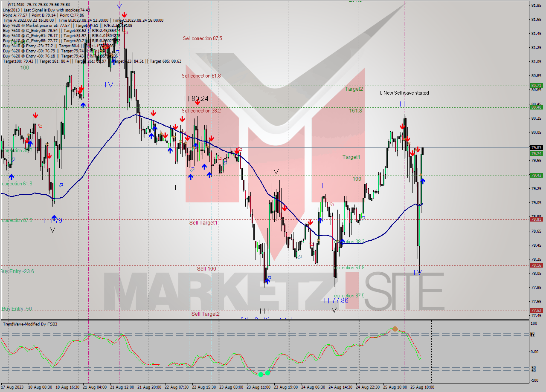Select the 'Buy Entry -23.6' label
Viewport: 546px width, 392px height.
17,271
